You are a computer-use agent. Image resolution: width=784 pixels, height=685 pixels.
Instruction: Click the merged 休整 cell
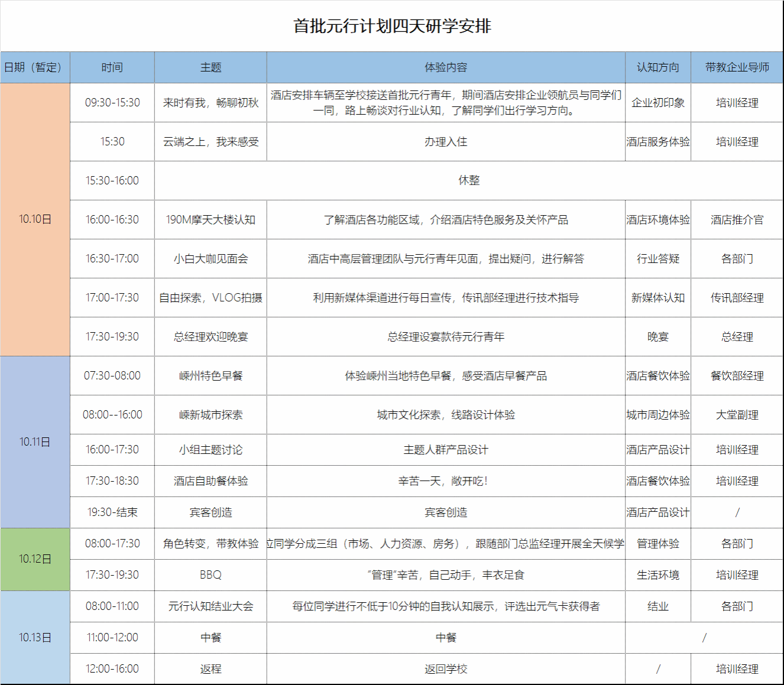pyautogui.click(x=468, y=180)
